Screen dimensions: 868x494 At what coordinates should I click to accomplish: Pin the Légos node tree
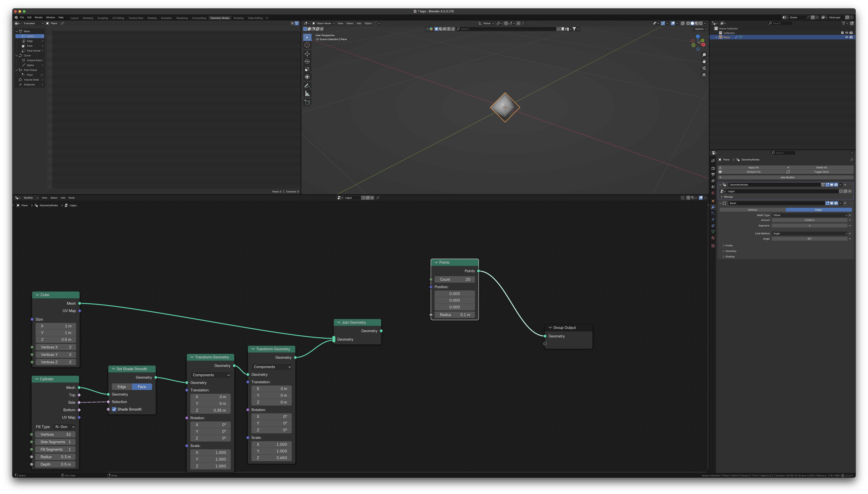coord(378,198)
